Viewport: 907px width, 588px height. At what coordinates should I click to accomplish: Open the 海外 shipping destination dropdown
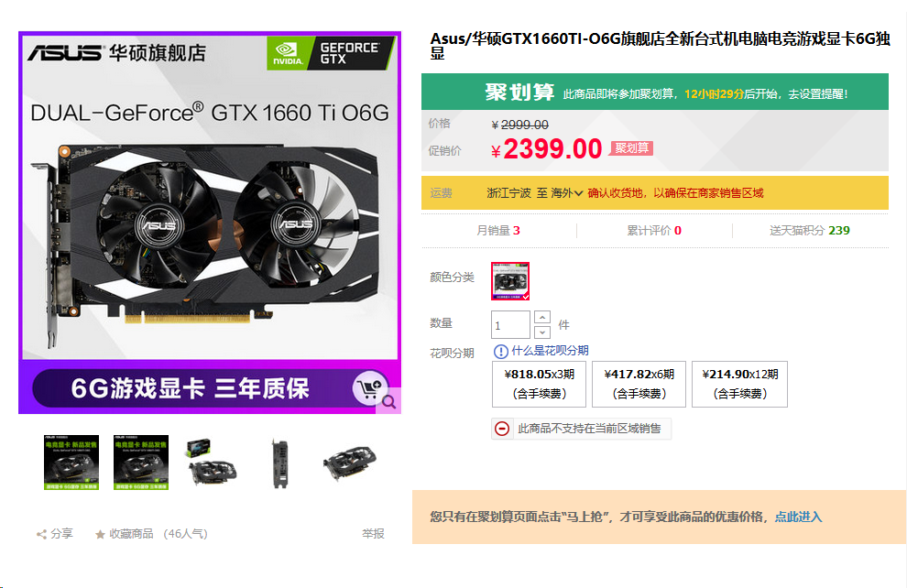[x=566, y=193]
